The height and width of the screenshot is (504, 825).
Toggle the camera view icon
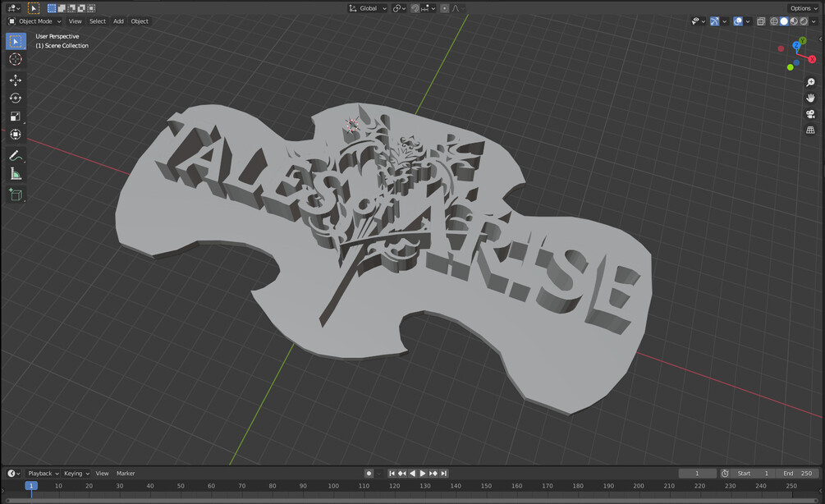pyautogui.click(x=810, y=114)
